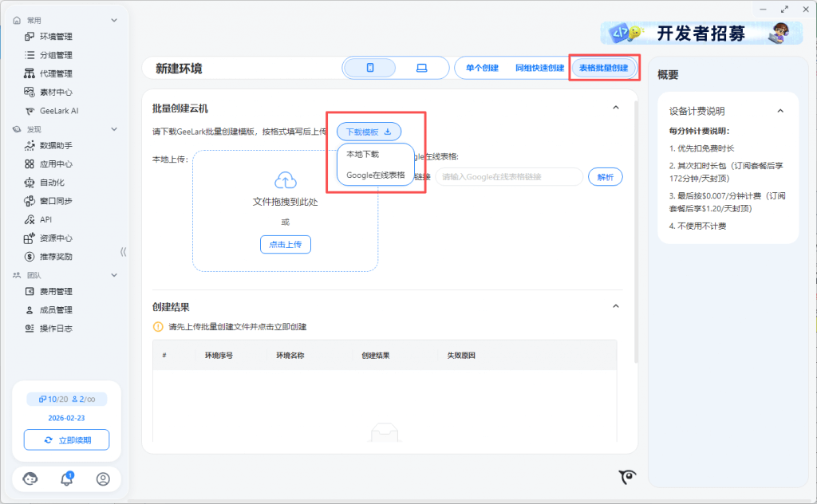Open 代理管理 from the sidebar
The height and width of the screenshot is (504, 817).
(x=56, y=73)
